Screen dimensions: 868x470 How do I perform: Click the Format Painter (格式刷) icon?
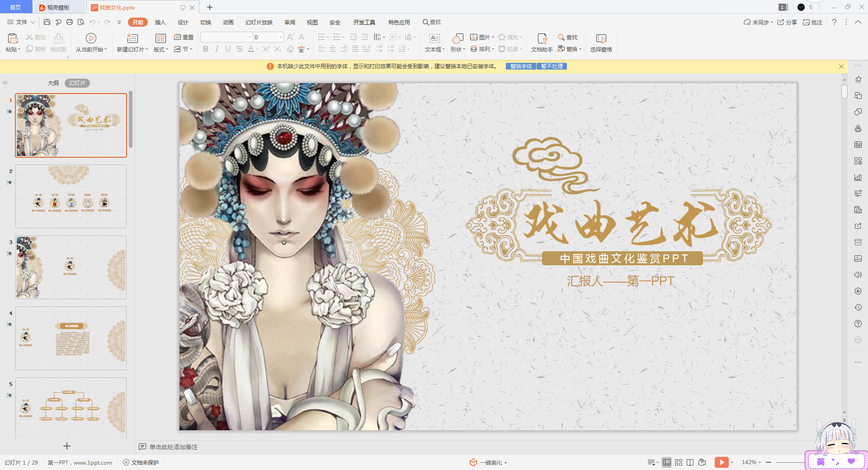[x=58, y=38]
